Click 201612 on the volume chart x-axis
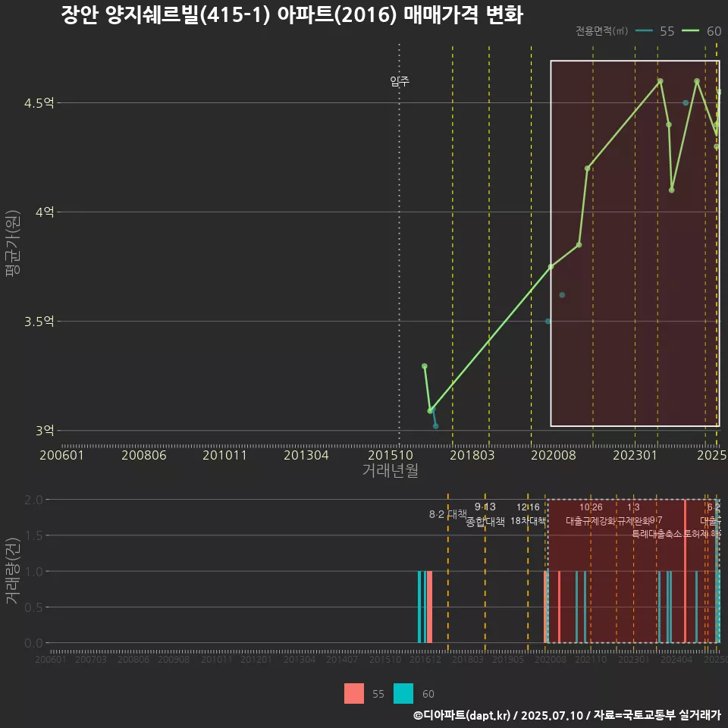This screenshot has width=728, height=728. pyautogui.click(x=425, y=659)
